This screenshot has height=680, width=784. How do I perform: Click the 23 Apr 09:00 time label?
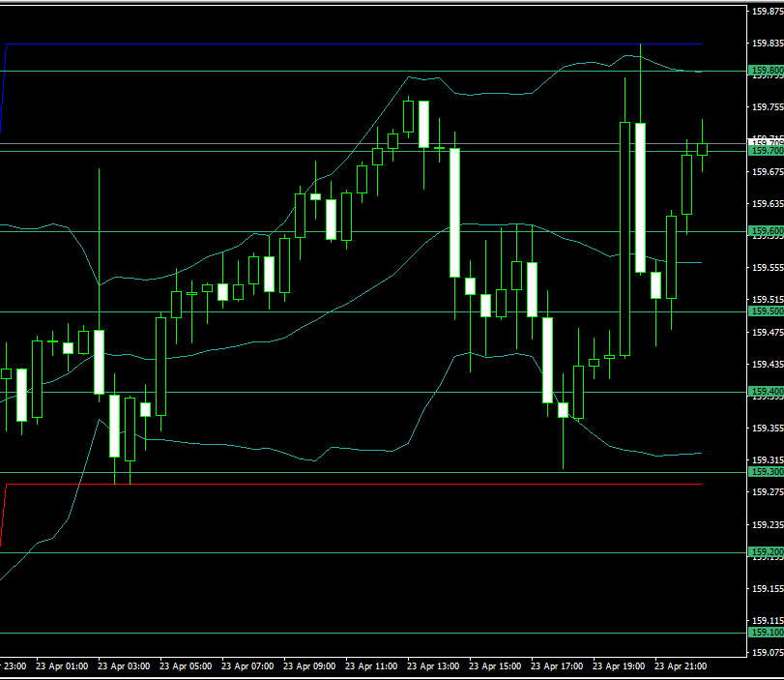pos(308,666)
